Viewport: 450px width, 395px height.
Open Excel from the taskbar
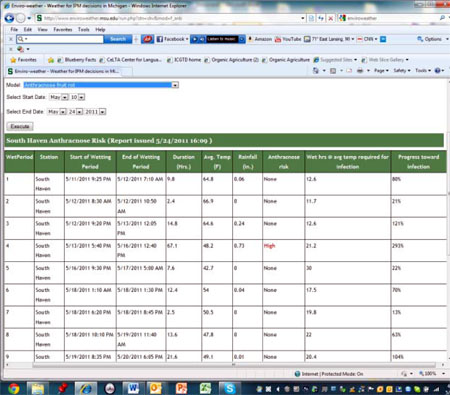click(x=205, y=388)
